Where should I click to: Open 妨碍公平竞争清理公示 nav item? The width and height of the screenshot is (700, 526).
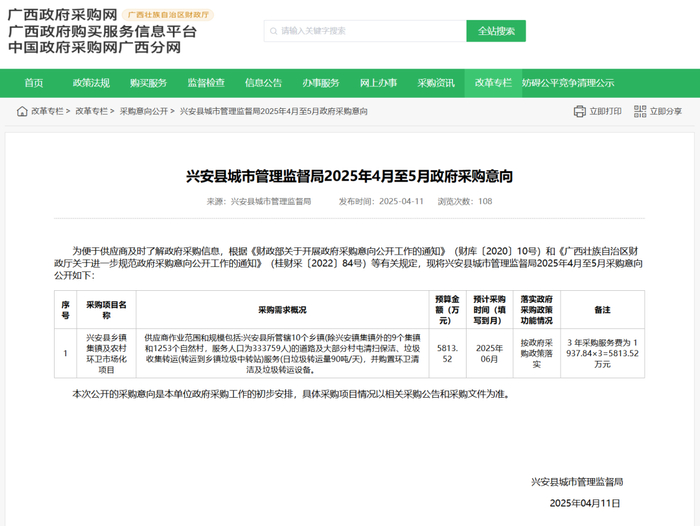[568, 83]
